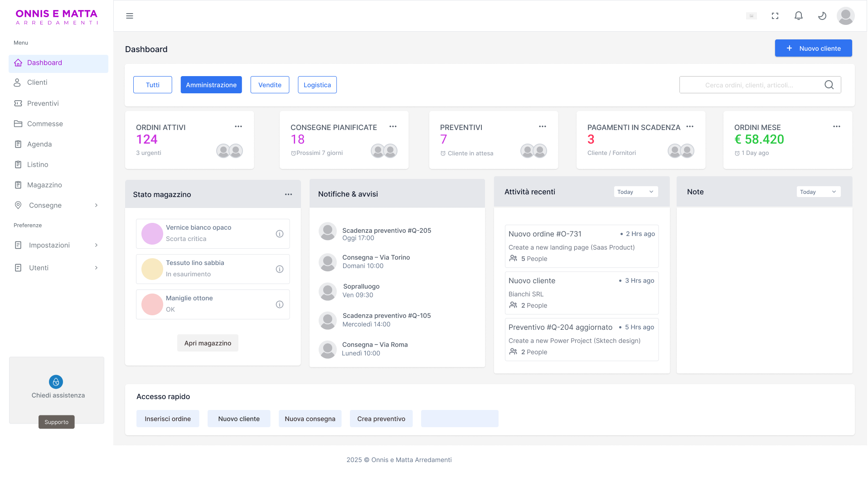This screenshot has height=477, width=868.
Task: Open Magazzino from sidebar menu
Action: pos(44,185)
